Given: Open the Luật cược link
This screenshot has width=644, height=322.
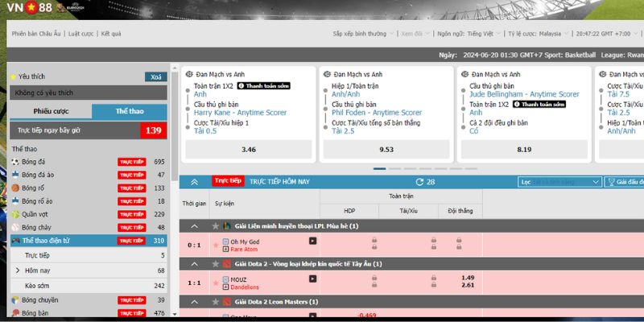Looking at the screenshot, I should pos(81,34).
